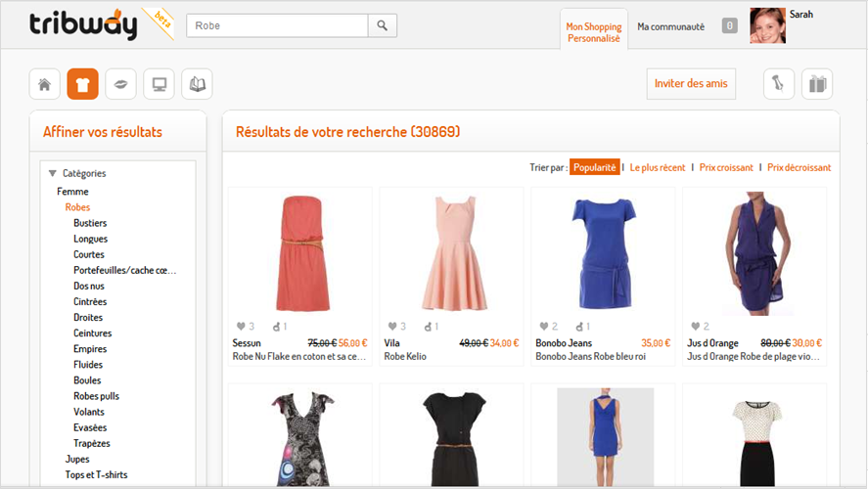The width and height of the screenshot is (868, 489).
Task: Open the printed floral dress thumbnail
Action: (x=302, y=438)
